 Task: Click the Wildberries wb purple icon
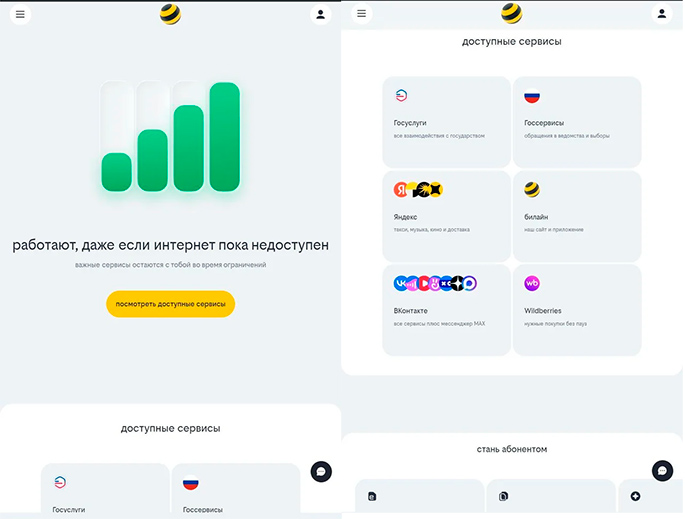click(532, 283)
